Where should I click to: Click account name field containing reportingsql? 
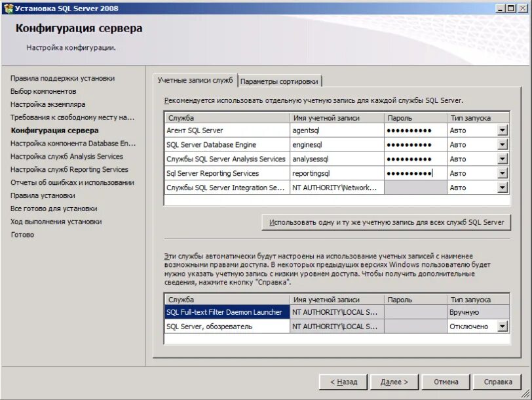tap(337, 173)
